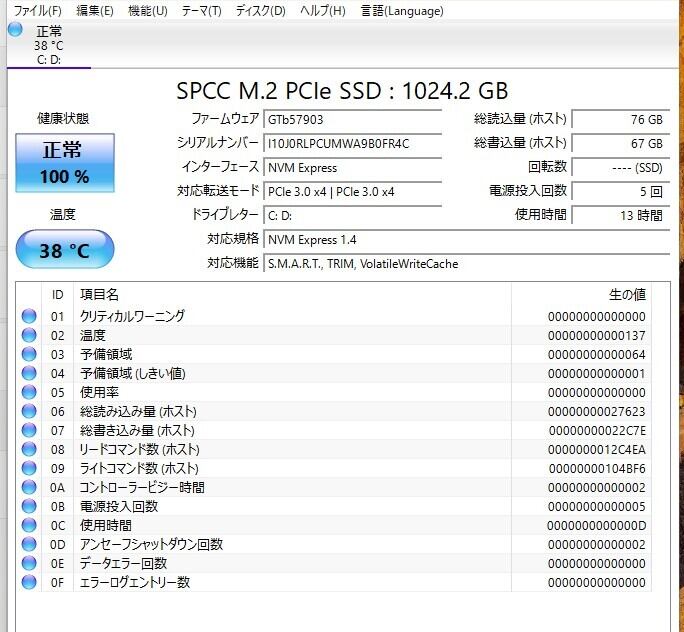The image size is (684, 632).
Task: Click the status icon for データエラー回数 row
Action: point(29,563)
